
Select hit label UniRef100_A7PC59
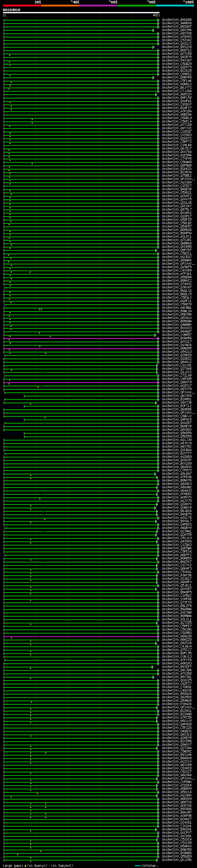(177, 717)
